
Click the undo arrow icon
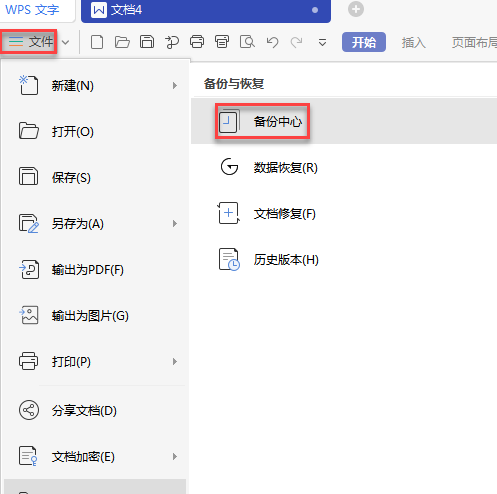pos(272,42)
